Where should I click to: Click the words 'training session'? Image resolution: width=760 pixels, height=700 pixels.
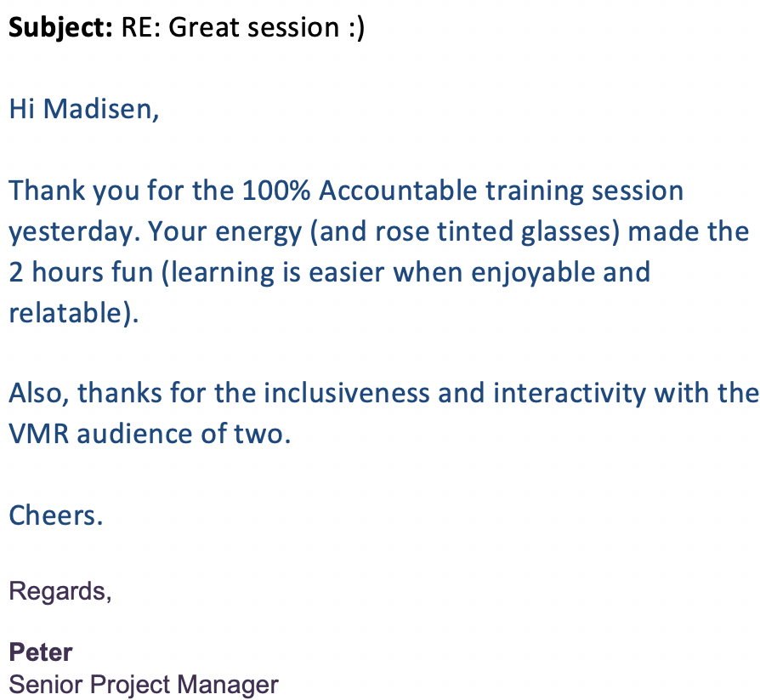(x=585, y=191)
